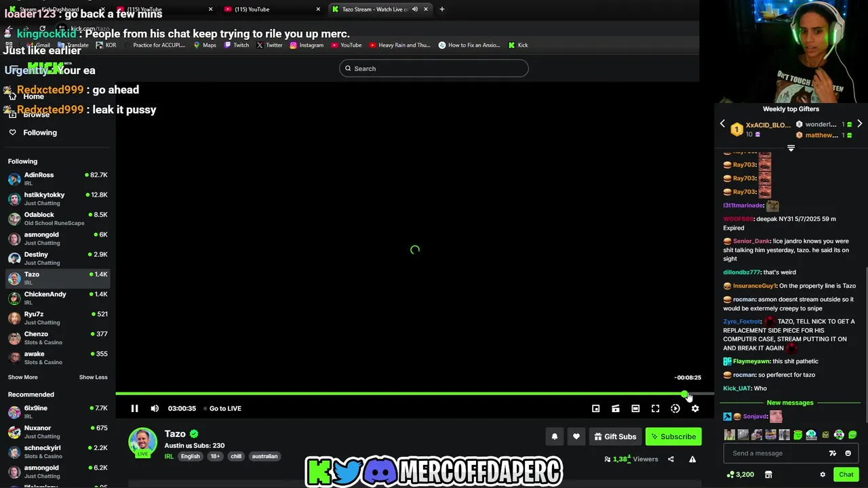
Task: Click the australian stream tag
Action: coord(264,456)
